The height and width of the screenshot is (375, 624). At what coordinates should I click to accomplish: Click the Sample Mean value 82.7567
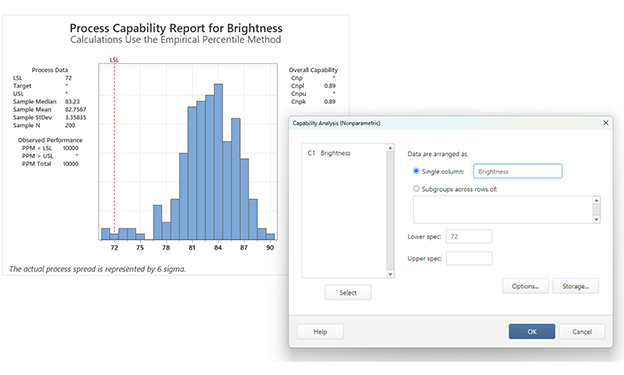point(76,109)
